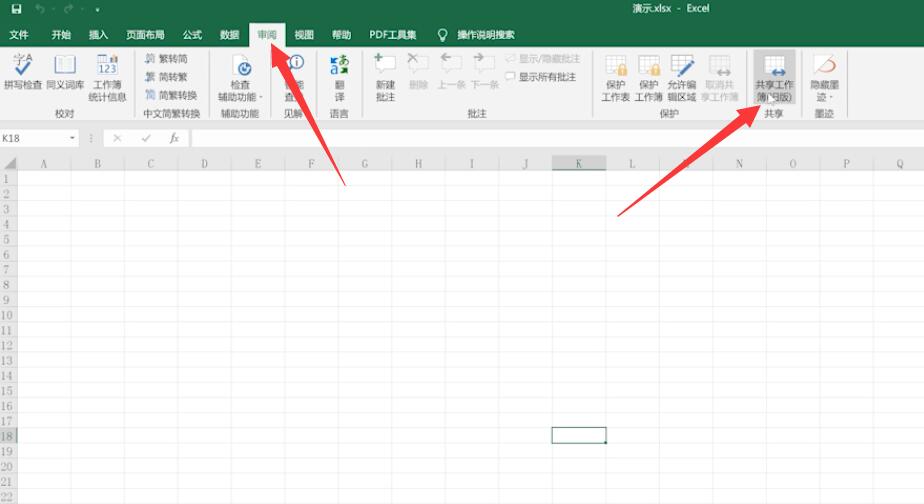Viewport: 924px width, 504px height.
Task: Click the Name Box showing K18
Action: pyautogui.click(x=33, y=138)
